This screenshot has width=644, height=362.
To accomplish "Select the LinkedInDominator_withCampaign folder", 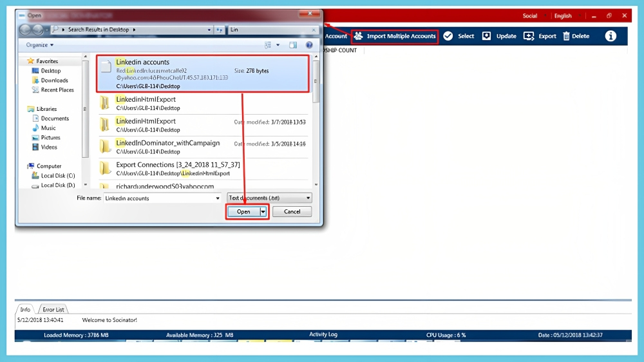I will click(203, 147).
